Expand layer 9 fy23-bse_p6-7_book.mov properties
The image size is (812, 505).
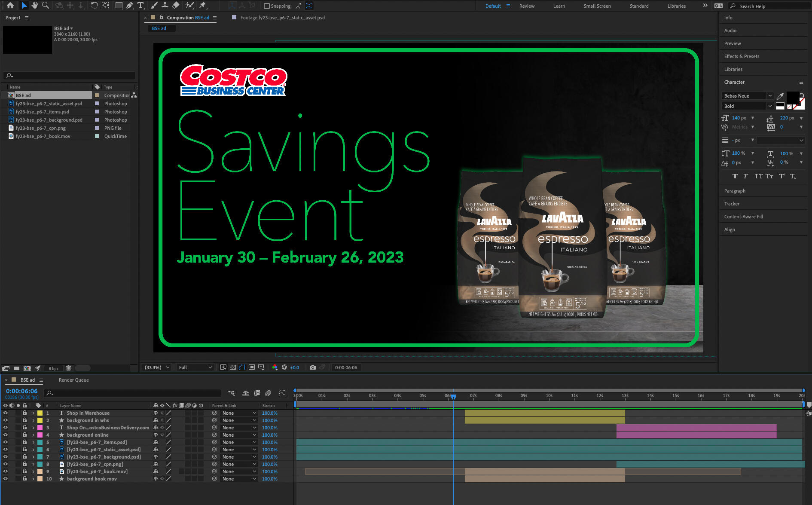[x=33, y=471]
